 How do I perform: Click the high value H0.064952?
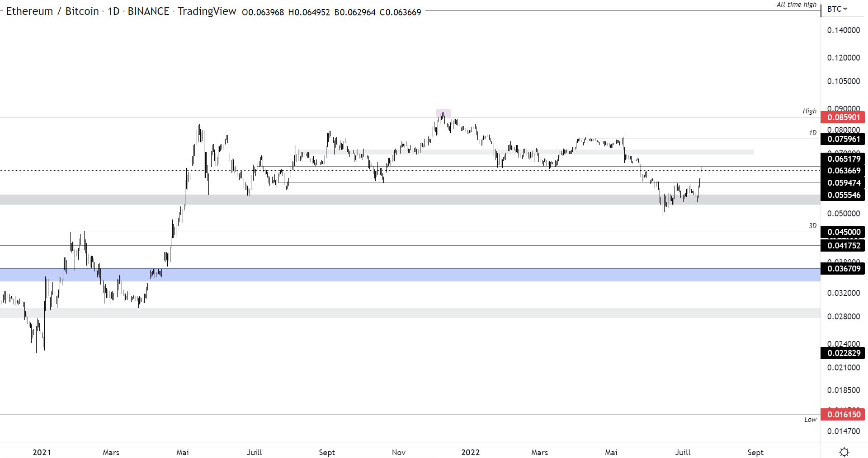coord(309,12)
